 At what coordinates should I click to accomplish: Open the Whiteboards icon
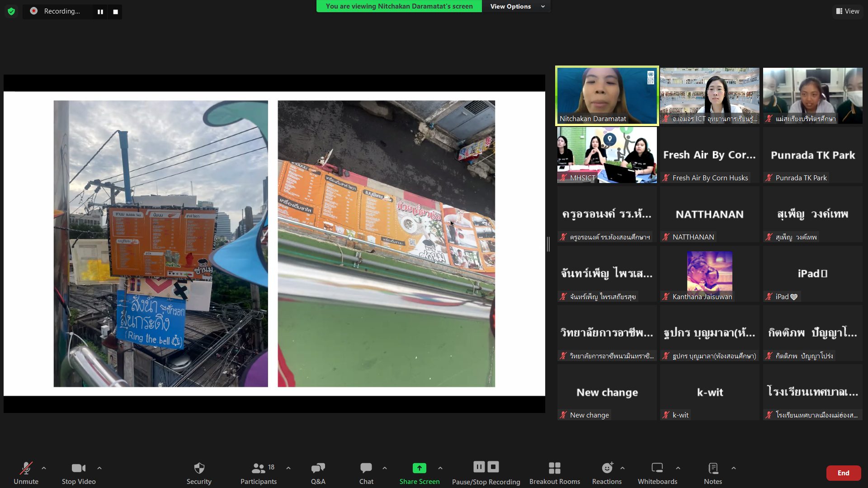coord(657,468)
